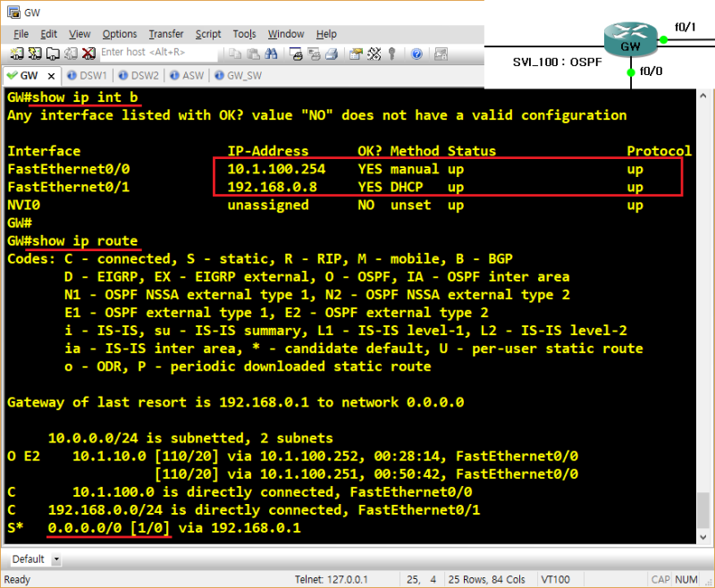
Task: Open the Options menu
Action: (x=120, y=34)
